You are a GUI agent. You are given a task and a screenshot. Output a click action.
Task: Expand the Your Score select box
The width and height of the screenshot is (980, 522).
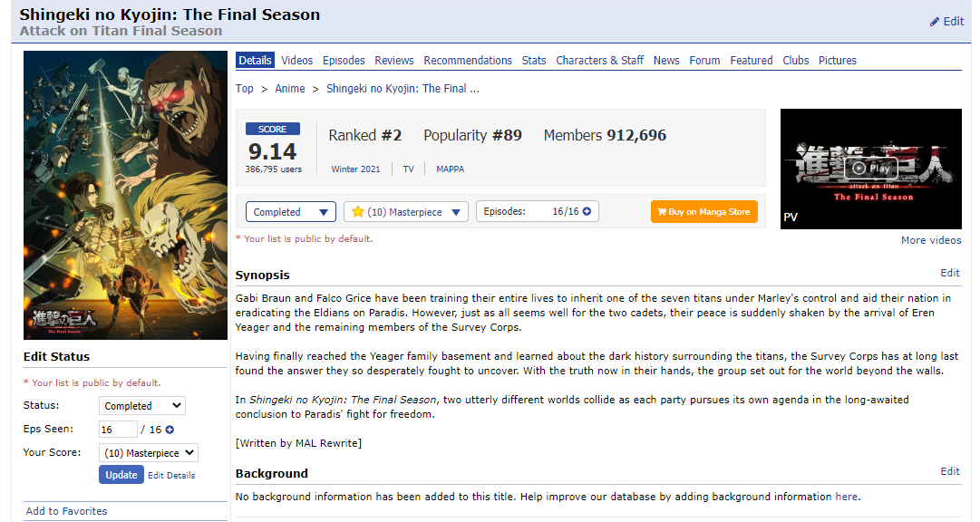[148, 452]
